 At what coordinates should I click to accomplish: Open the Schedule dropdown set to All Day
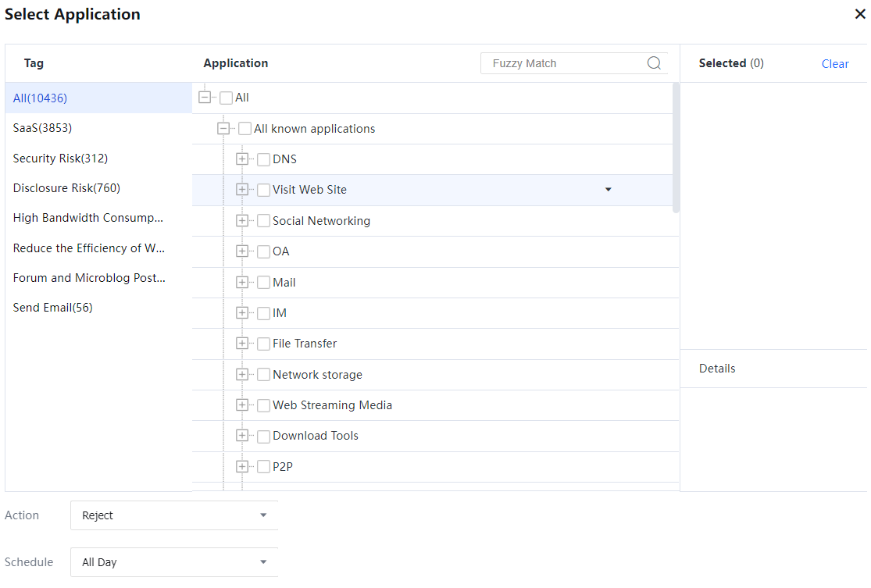173,562
